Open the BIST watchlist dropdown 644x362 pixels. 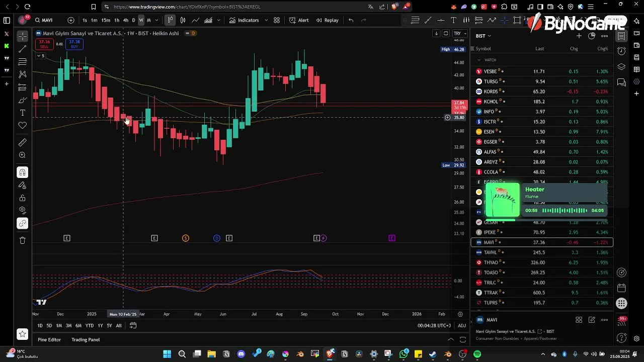484,36
